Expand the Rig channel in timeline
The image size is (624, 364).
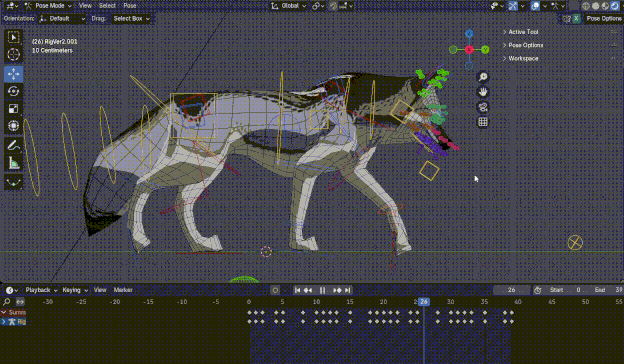(4, 321)
